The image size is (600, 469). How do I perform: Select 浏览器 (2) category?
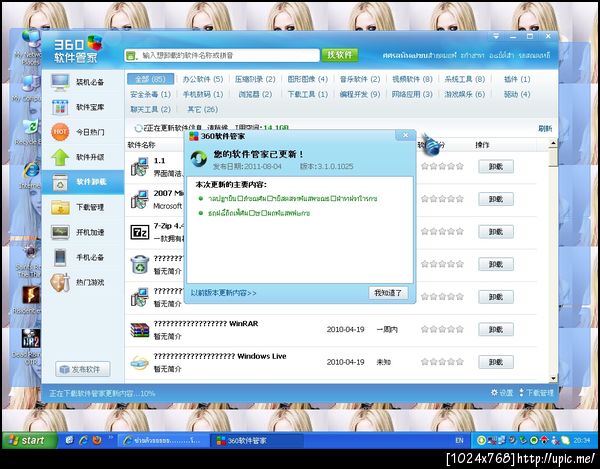click(x=255, y=94)
